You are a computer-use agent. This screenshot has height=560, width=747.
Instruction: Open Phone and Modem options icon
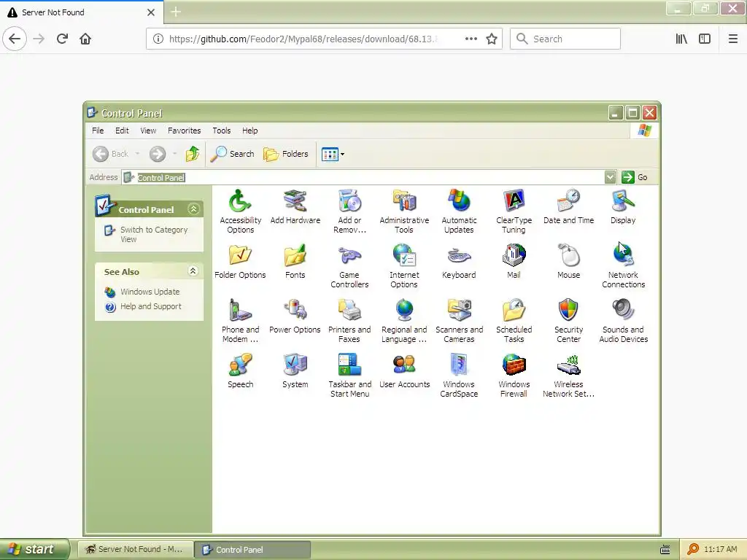coord(240,321)
